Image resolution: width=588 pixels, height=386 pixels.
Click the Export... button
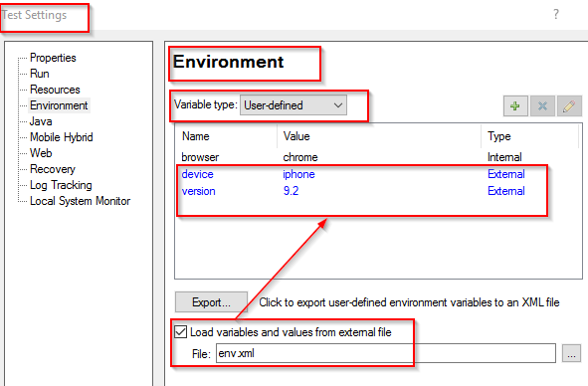[x=211, y=302]
